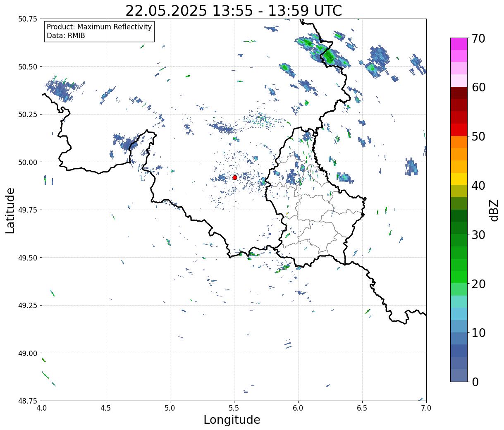Screen dimensions: 504x430
Task: Click the dark red swatch just below 60 dBZ
Action: tap(459, 93)
